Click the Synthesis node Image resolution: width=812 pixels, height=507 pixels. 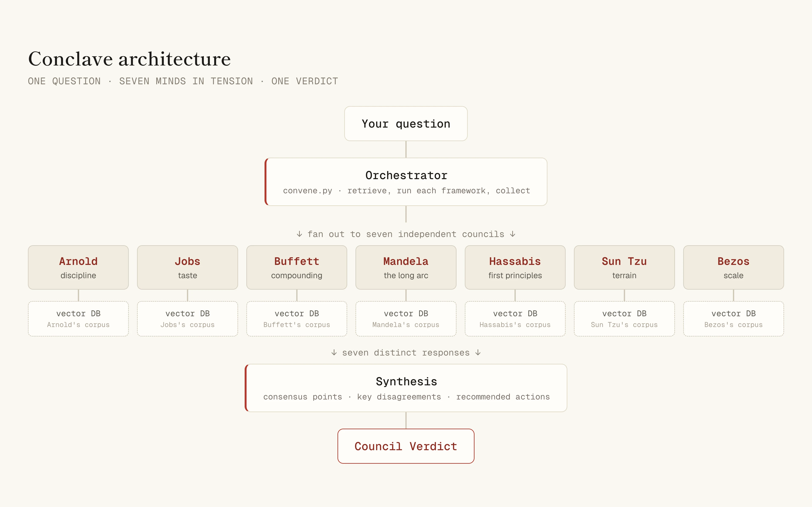pyautogui.click(x=406, y=388)
